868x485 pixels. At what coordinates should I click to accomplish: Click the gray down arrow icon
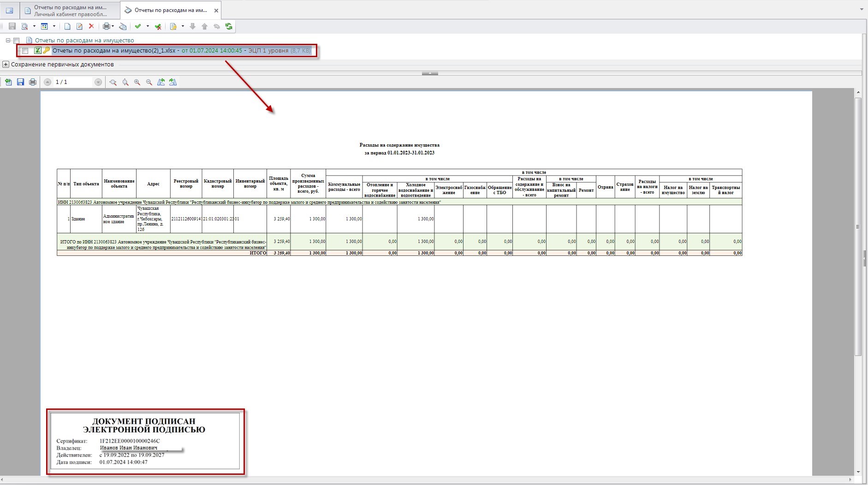tap(193, 27)
